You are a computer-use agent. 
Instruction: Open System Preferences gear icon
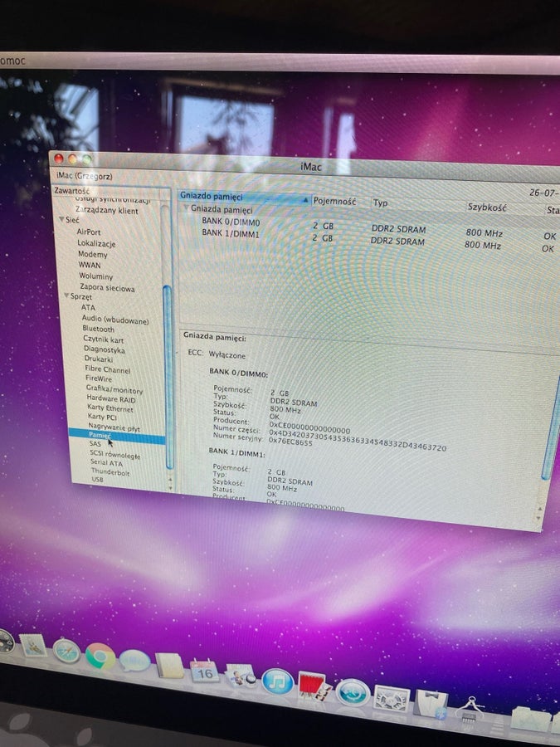(x=392, y=700)
